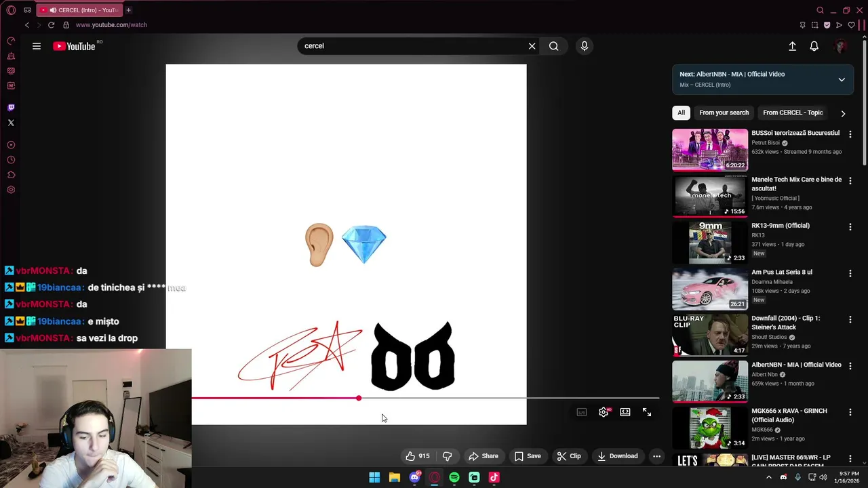The width and height of the screenshot is (868, 488).
Task: Toggle subtitles/captions on the player
Action: tap(582, 412)
